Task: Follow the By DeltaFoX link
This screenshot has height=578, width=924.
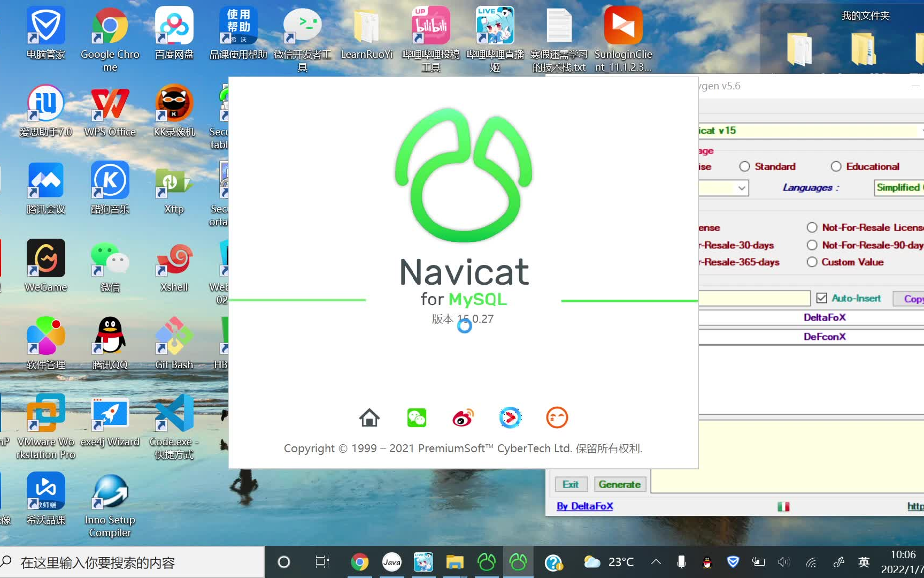Action: tap(584, 506)
